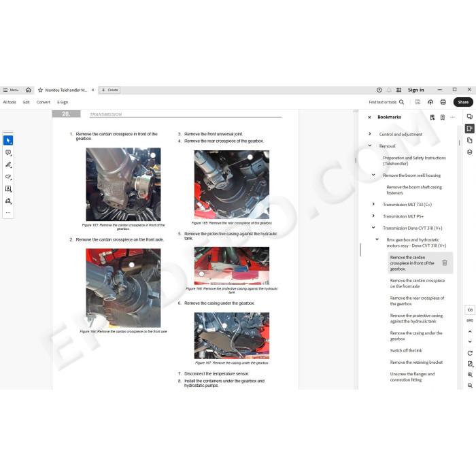Go to next page arrow
476x476 pixels.
[470, 341]
